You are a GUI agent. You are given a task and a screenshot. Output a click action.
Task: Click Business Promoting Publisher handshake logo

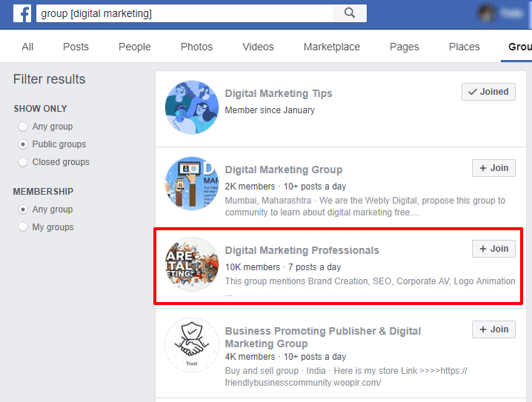(192, 345)
